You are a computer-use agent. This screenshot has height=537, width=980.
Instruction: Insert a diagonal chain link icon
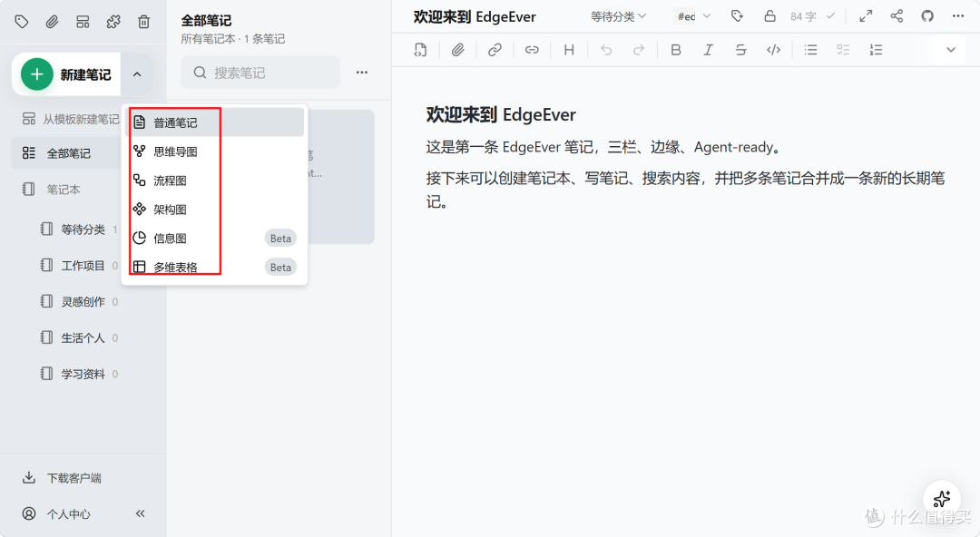(x=495, y=50)
